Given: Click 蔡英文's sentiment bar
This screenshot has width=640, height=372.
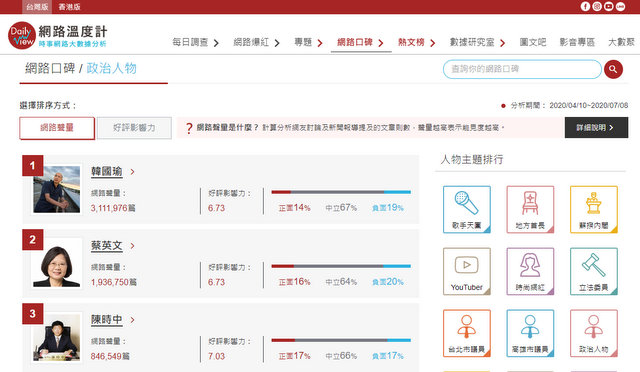Looking at the screenshot, I should 341,266.
